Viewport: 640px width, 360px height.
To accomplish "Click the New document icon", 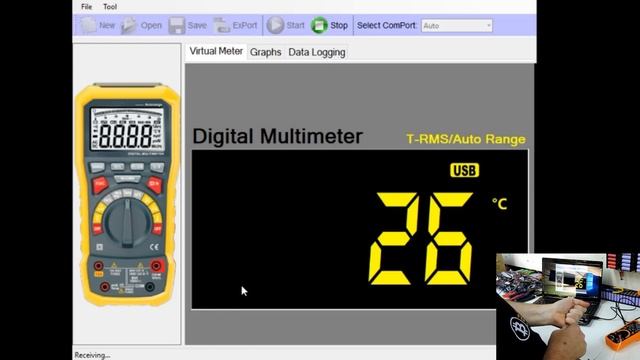I will [88, 25].
